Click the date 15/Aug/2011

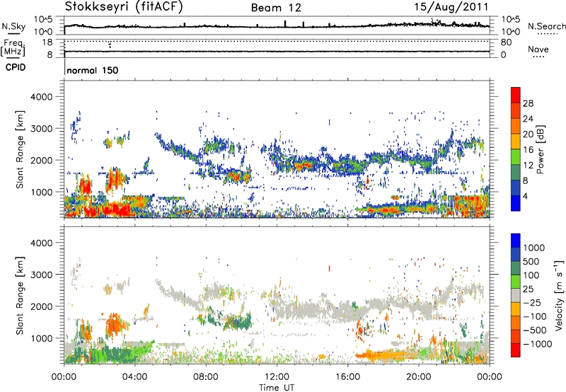point(451,7)
